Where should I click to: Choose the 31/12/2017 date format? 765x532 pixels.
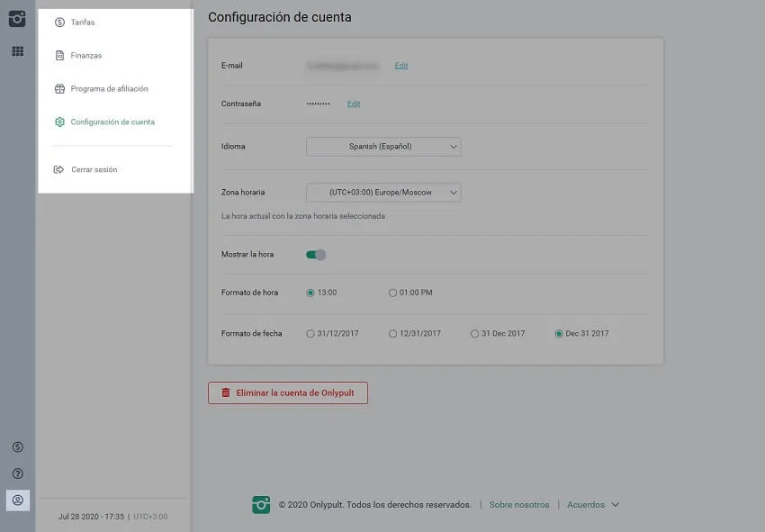pyautogui.click(x=310, y=334)
